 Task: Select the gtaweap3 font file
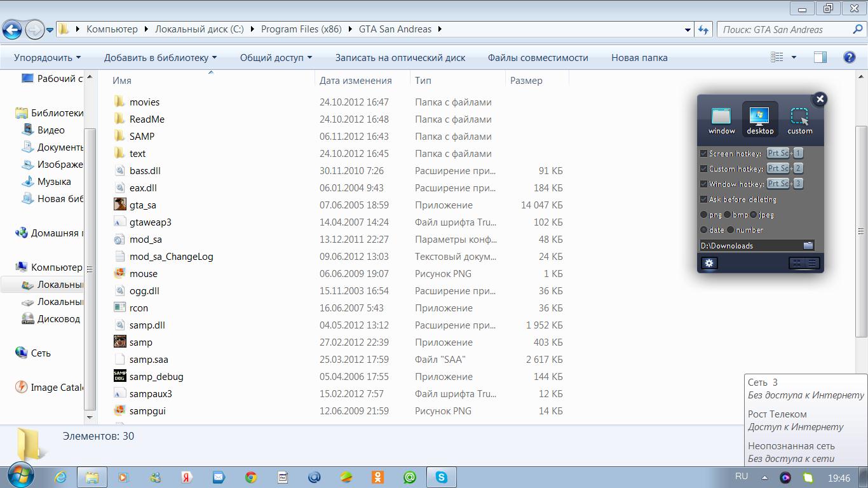(x=150, y=222)
